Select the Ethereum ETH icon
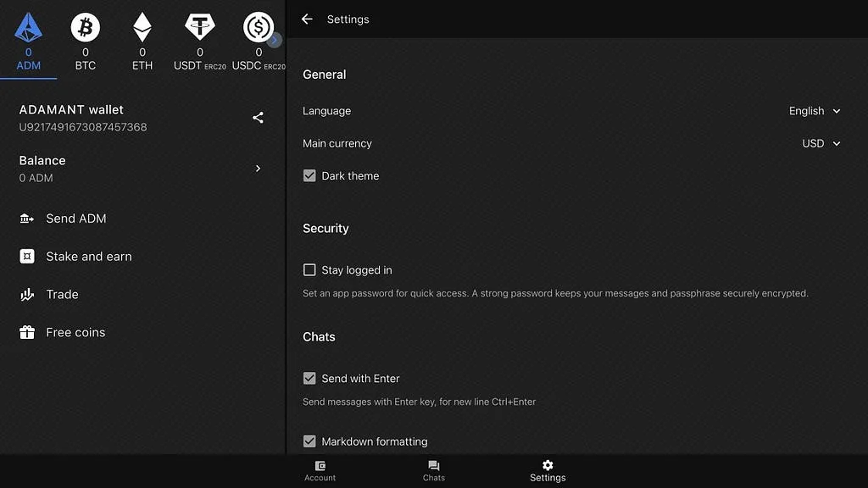868x488 pixels. click(x=142, y=27)
